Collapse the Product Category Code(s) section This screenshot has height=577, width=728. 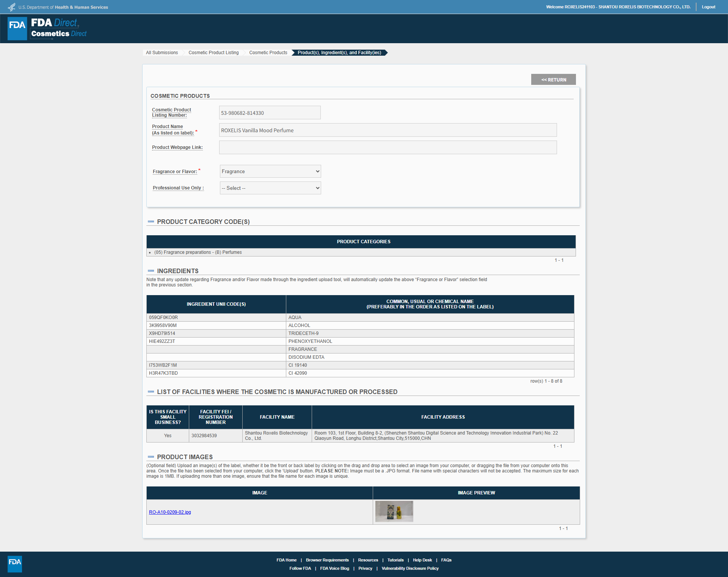(151, 222)
